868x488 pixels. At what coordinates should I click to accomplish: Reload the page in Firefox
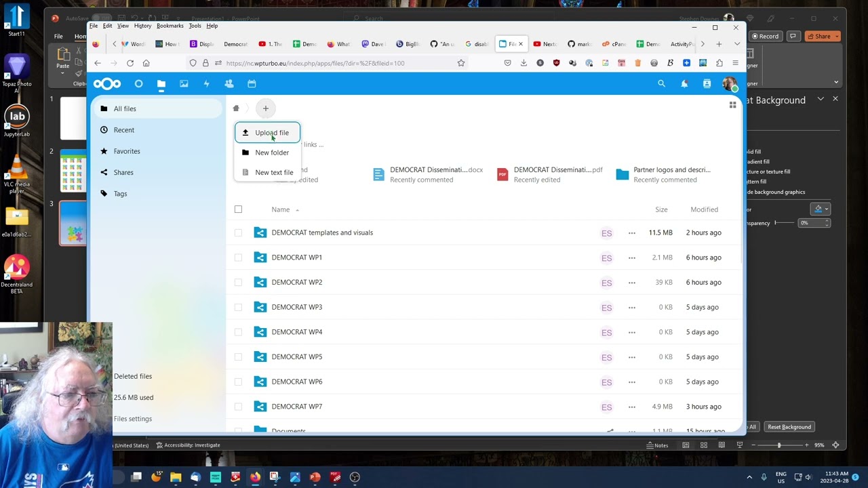click(130, 63)
